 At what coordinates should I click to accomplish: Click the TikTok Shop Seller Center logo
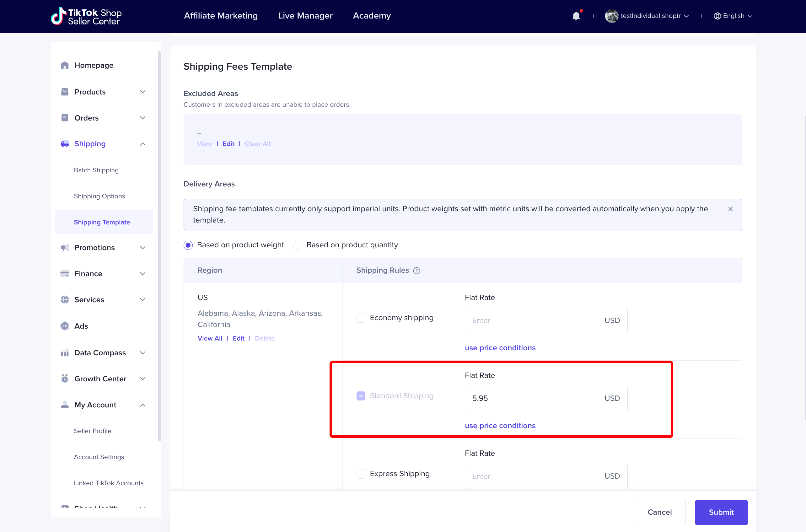pos(86,16)
